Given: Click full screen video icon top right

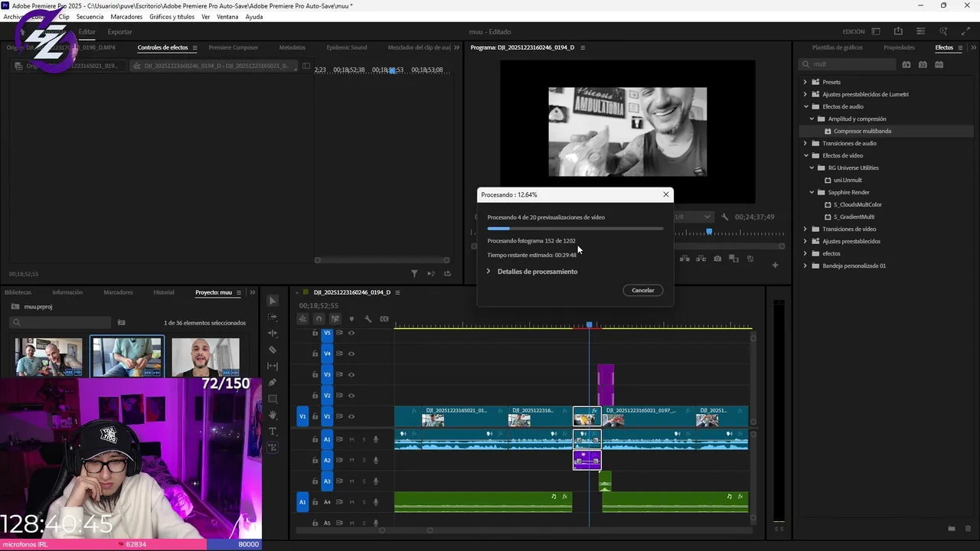Looking at the screenshot, I should [965, 31].
